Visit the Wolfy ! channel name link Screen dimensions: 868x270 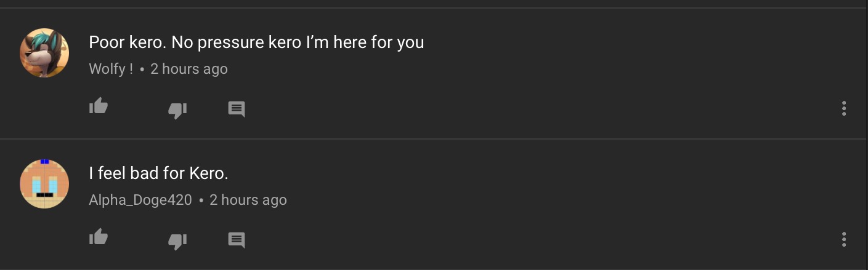coord(111,69)
